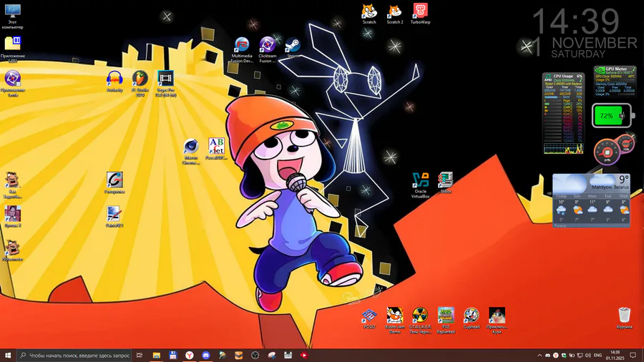644x362 pixels.
Task: Select the Clickteam Fusion desktop icon
Action: [268, 49]
